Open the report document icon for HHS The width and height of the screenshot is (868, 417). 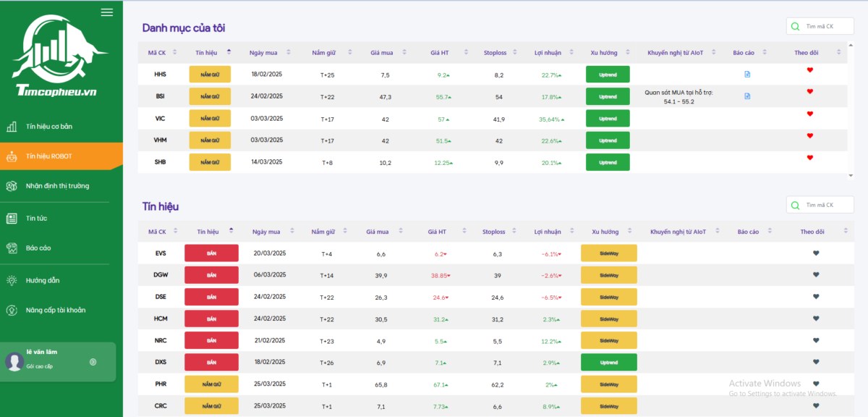tap(747, 74)
